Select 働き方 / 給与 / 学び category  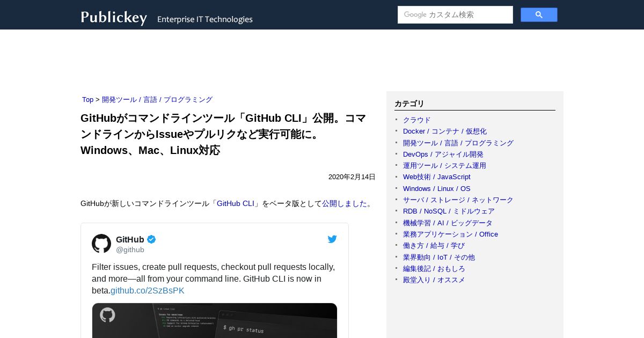click(x=434, y=246)
